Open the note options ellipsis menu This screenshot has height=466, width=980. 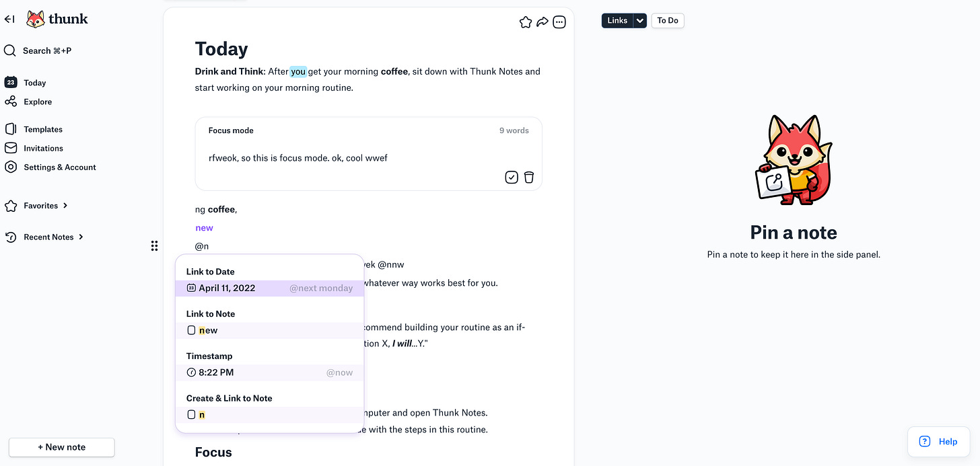tap(559, 22)
